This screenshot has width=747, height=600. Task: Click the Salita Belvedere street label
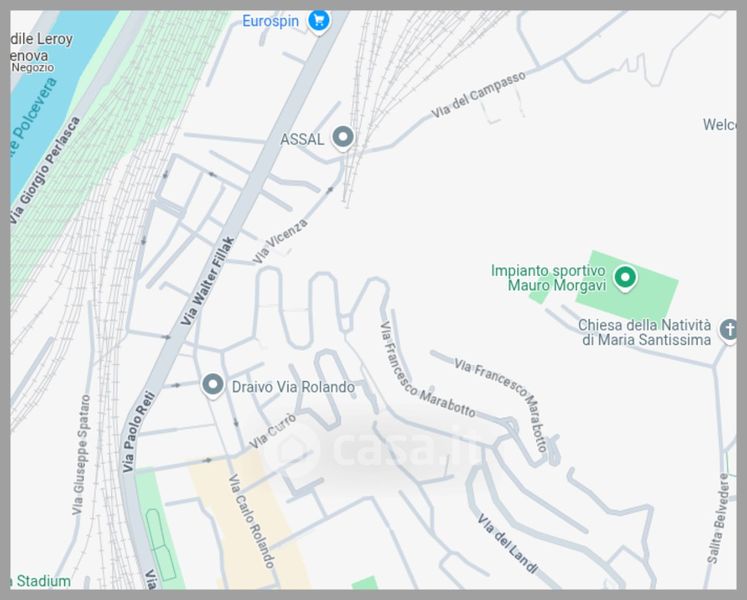coord(718,519)
